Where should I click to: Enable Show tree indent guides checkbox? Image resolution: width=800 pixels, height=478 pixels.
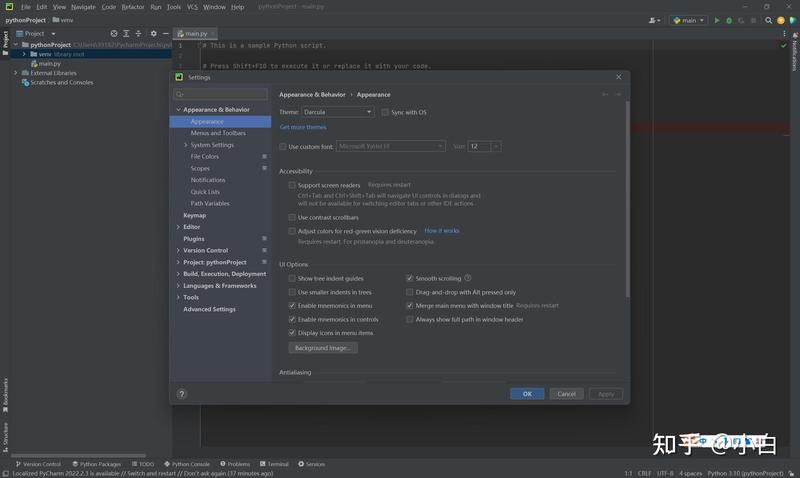coord(292,279)
